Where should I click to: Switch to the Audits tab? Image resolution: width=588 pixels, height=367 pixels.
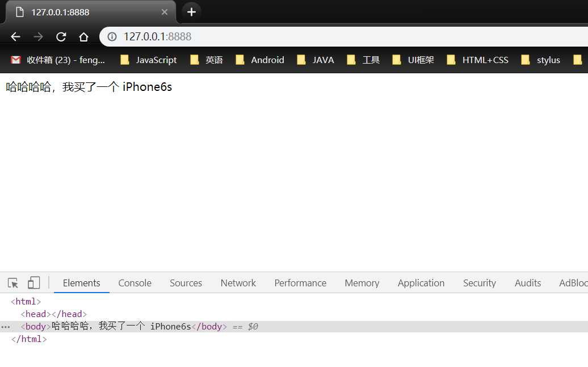coord(528,283)
